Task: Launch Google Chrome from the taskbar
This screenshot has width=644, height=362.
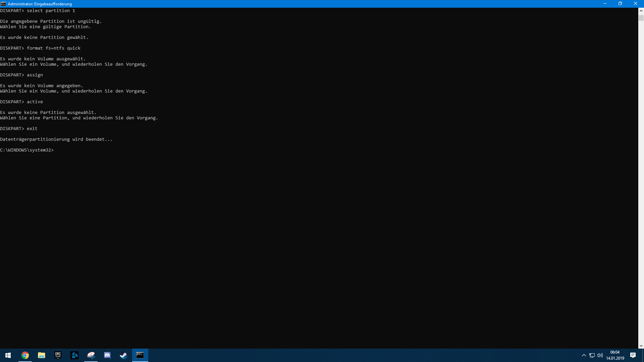Action: pos(25,355)
